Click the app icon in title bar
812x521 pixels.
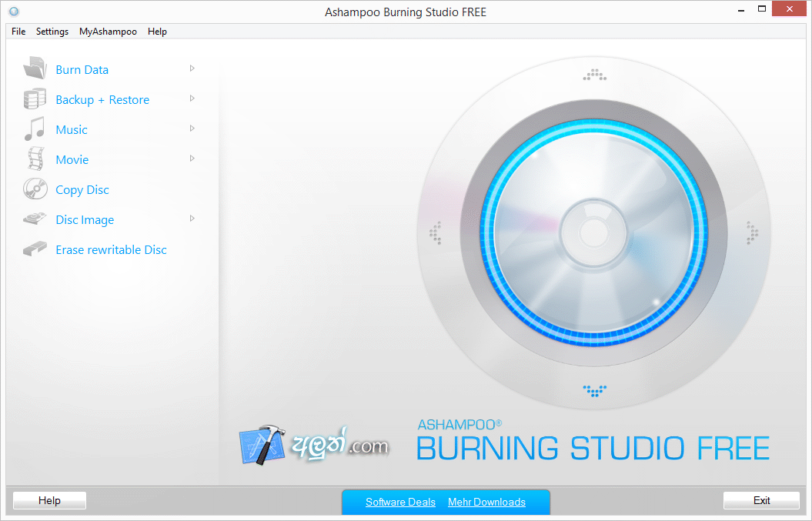click(x=14, y=12)
